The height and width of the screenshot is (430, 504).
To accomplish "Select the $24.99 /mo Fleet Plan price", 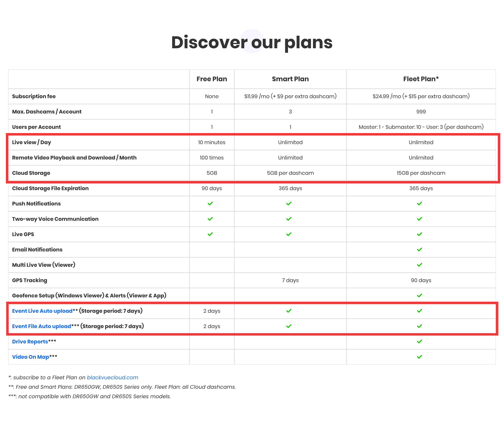I will click(x=421, y=96).
